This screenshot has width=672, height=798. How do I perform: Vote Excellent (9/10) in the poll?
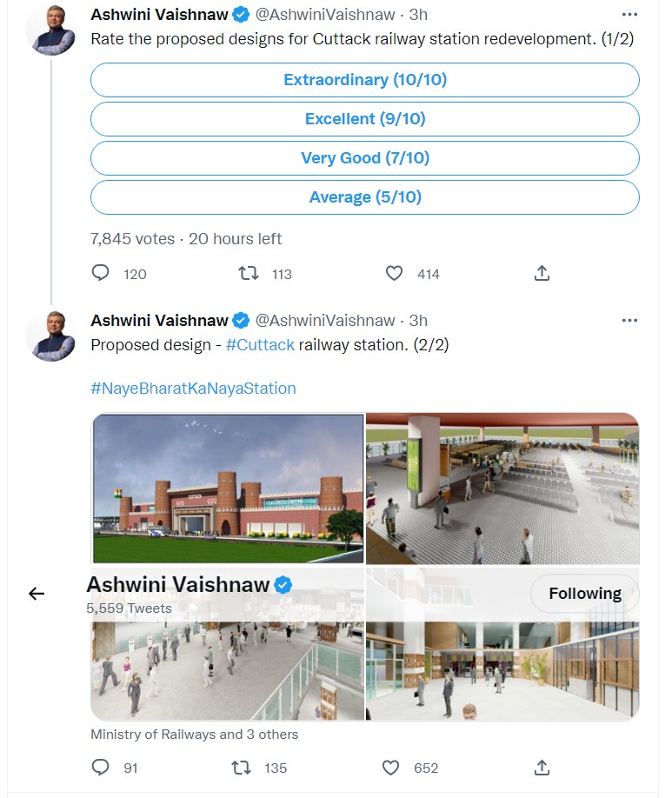364,119
